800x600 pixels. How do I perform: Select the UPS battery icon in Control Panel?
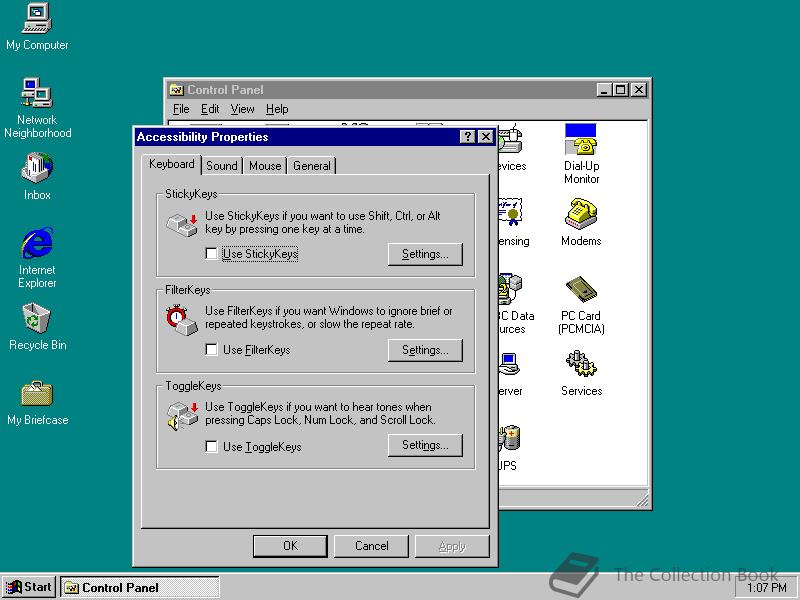click(x=509, y=439)
